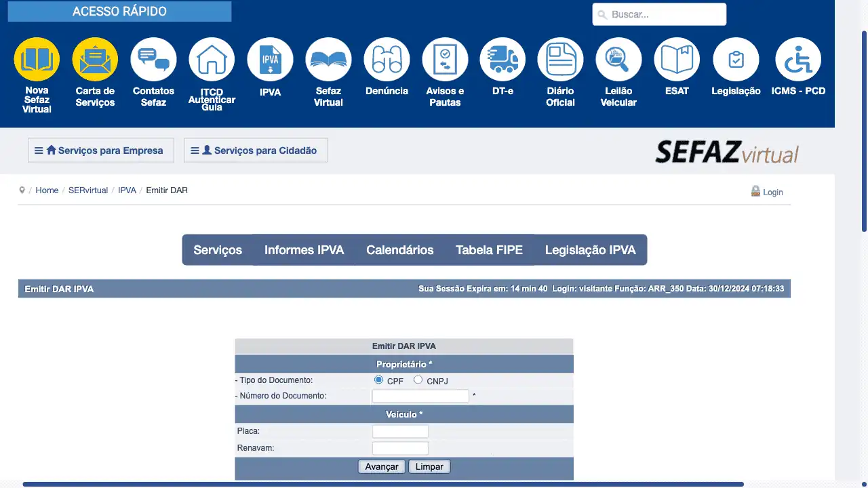Image resolution: width=868 pixels, height=488 pixels.
Task: Expand Serviços para Empresa menu
Action: pyautogui.click(x=100, y=150)
